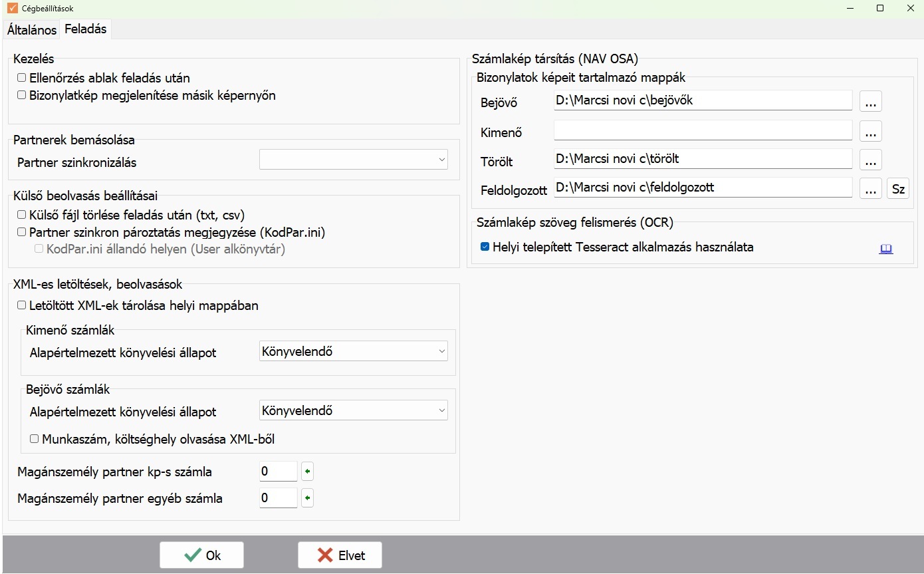
Task: Enable Ellenőrzés ablak feladás után
Action: (x=22, y=78)
